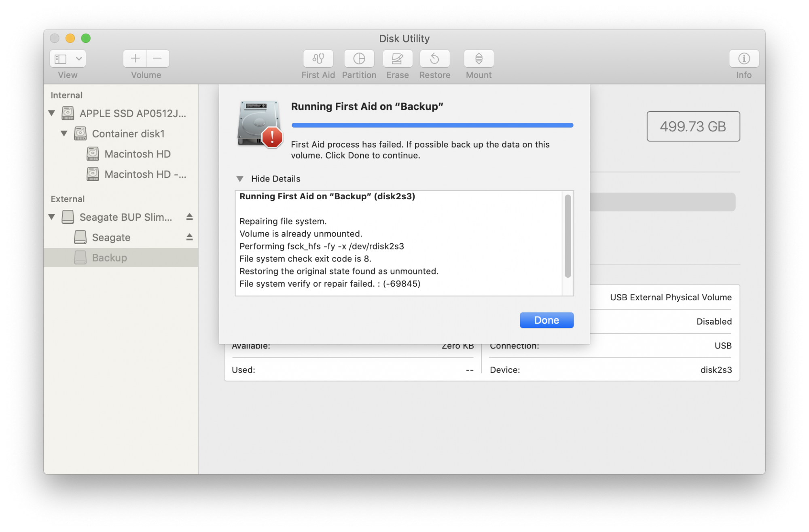The height and width of the screenshot is (532, 809).
Task: Click the Macintosh HD volume icon
Action: (93, 154)
